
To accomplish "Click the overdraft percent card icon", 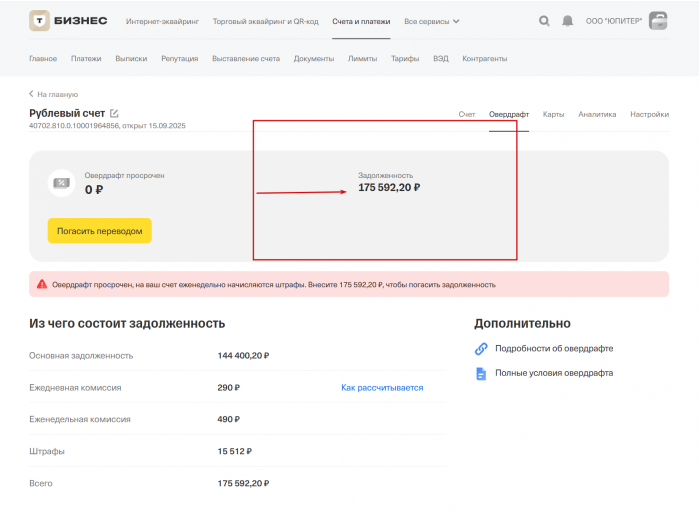I will [62, 183].
